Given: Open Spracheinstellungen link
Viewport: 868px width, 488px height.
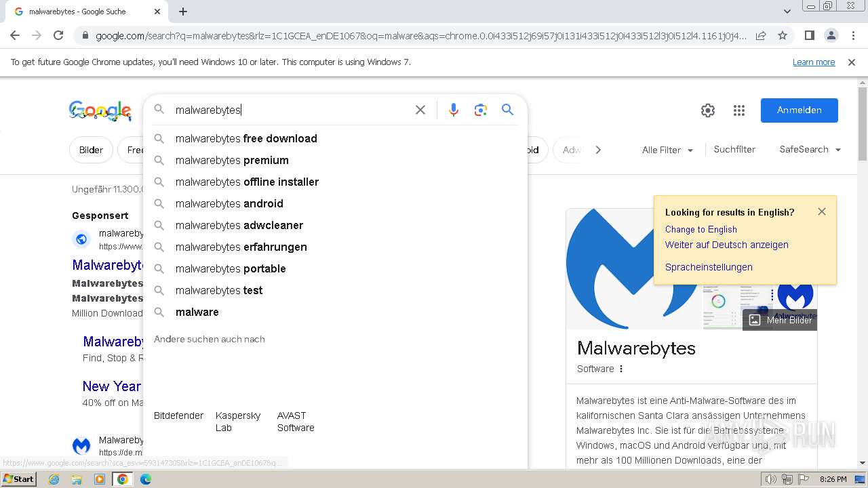Looking at the screenshot, I should pyautogui.click(x=709, y=267).
